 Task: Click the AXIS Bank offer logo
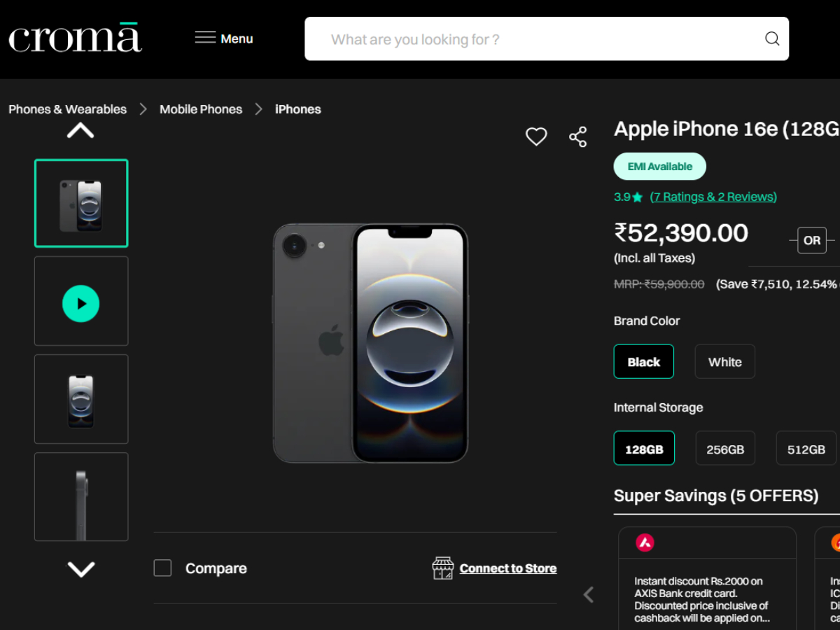point(645,542)
